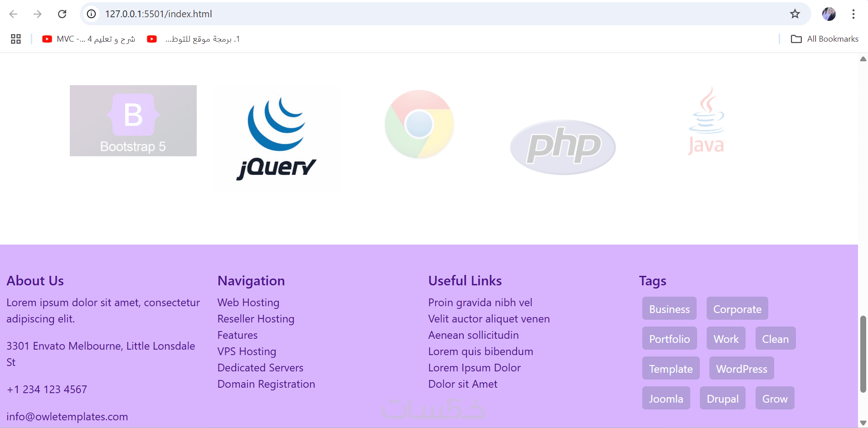Open the Dedicated Servers link
868x428 pixels.
261,368
